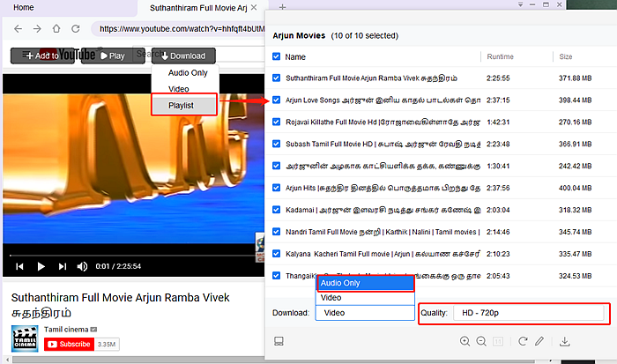The height and width of the screenshot is (364, 617).
Task: Click runtime value 2:05:43
Action: 498,276
